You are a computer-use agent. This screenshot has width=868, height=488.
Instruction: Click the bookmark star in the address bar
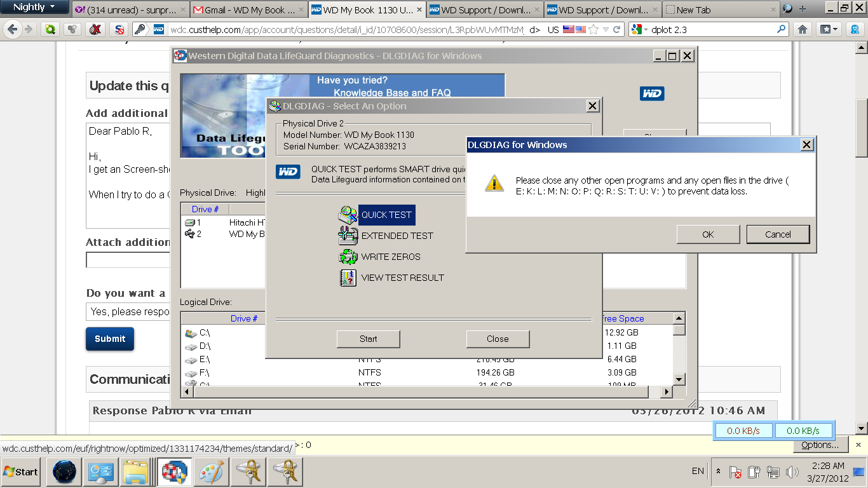tap(593, 29)
